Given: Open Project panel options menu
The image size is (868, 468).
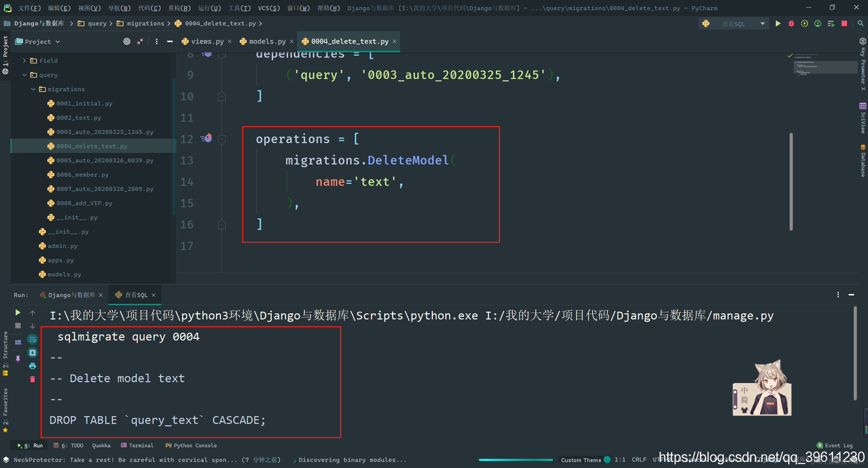Looking at the screenshot, I should [156, 41].
